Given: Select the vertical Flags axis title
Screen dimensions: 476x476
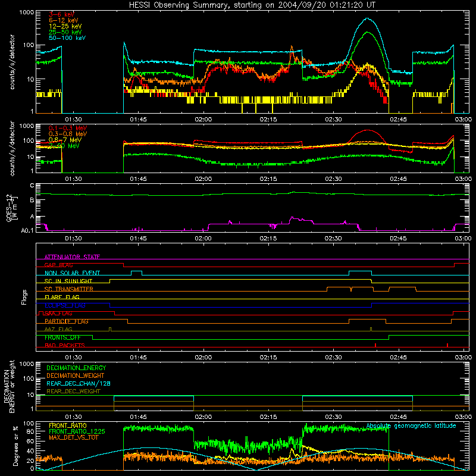Looking at the screenshot, I should [24, 297].
